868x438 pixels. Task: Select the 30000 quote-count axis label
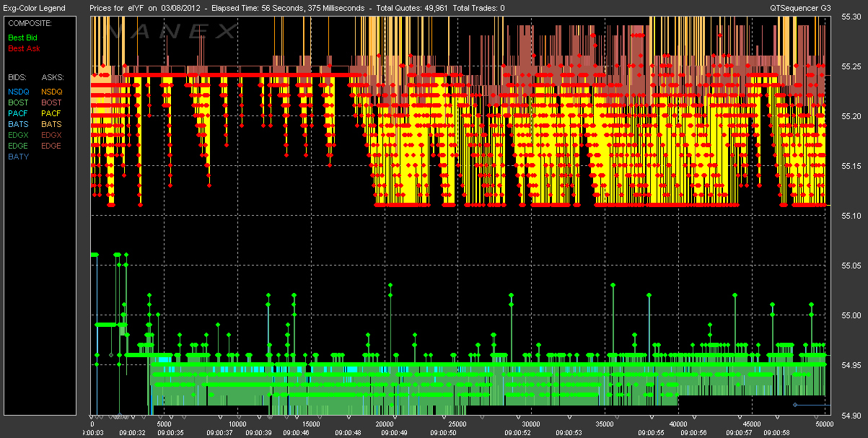coord(530,424)
